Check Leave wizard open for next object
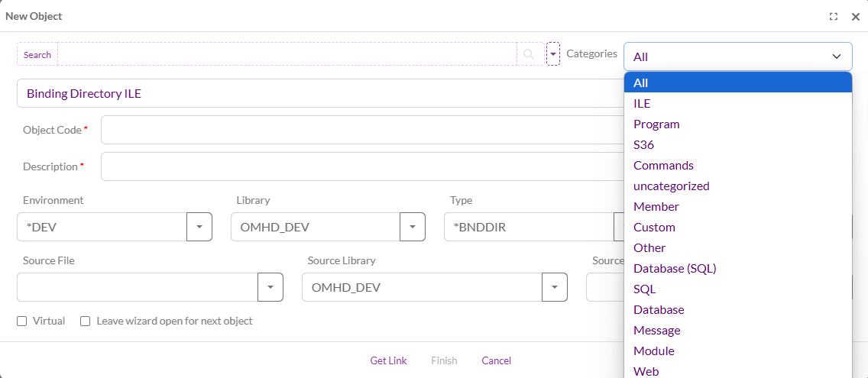 point(86,321)
